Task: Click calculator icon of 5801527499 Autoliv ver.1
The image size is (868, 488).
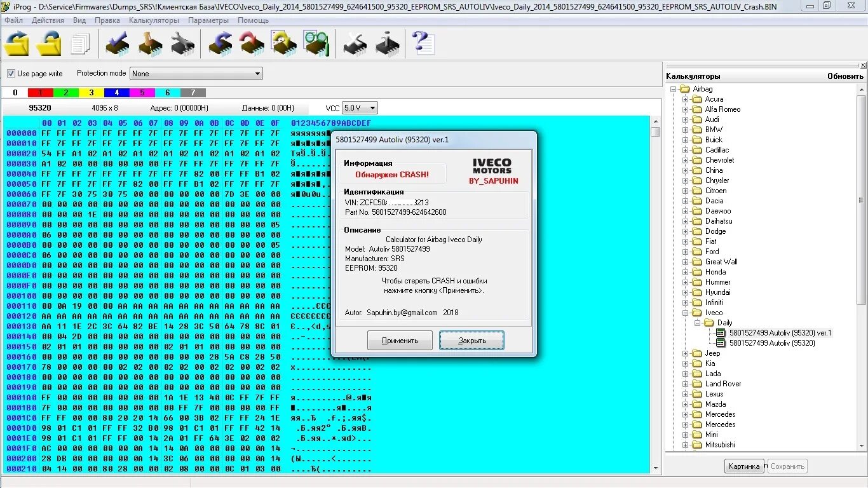Action: click(x=721, y=333)
